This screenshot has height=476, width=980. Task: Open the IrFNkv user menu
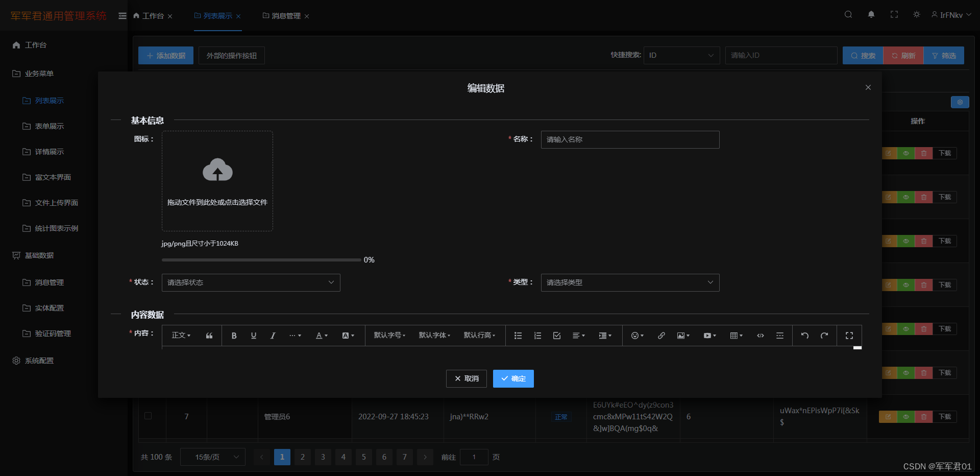tap(951, 15)
